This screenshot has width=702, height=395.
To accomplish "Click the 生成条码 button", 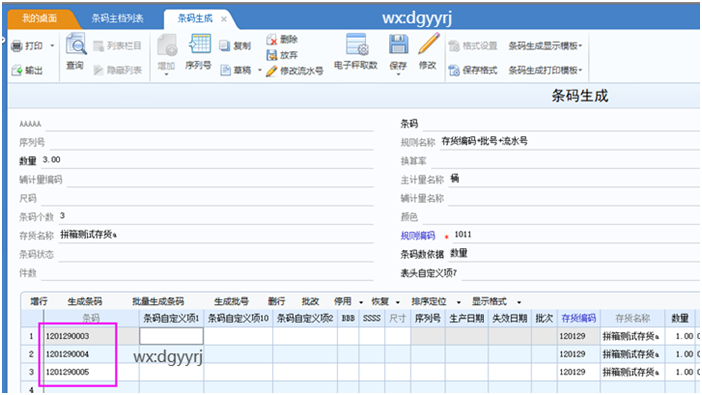I will pos(85,301).
